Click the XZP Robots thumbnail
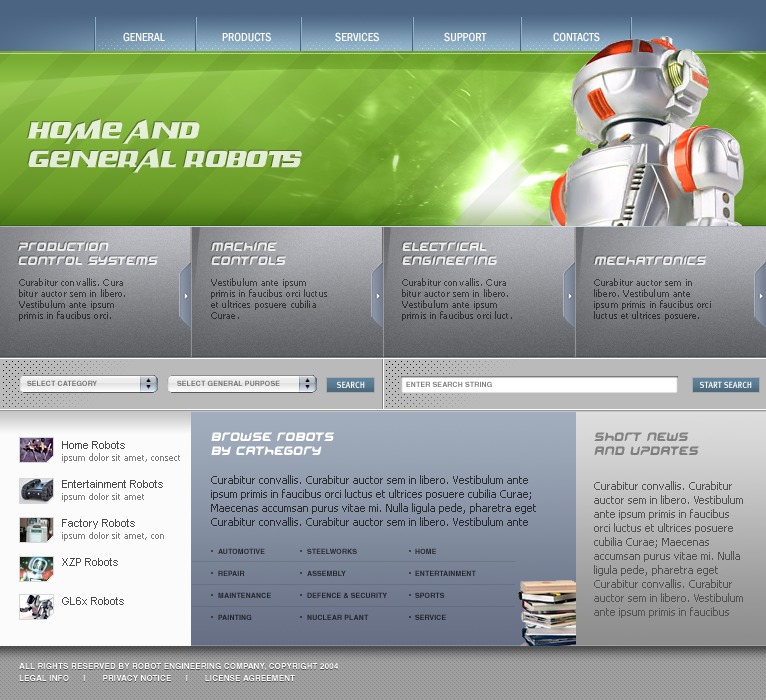Viewport: 766px width, 700px height. [x=36, y=569]
